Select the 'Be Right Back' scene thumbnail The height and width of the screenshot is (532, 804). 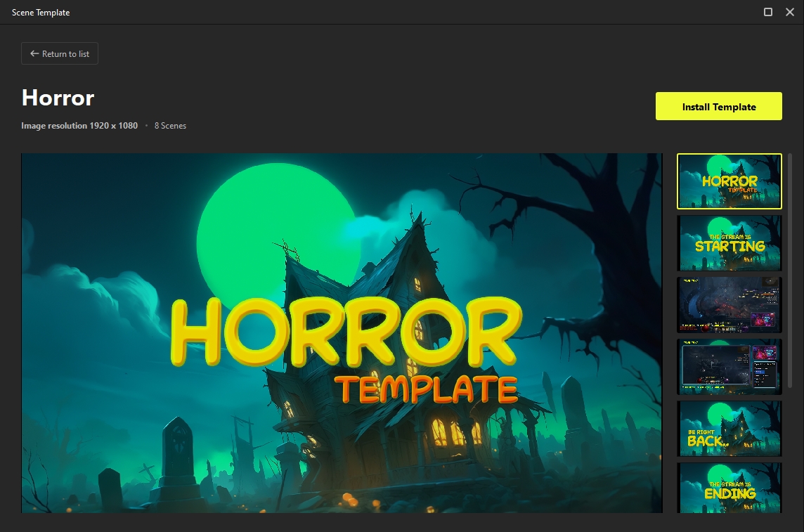(729, 429)
